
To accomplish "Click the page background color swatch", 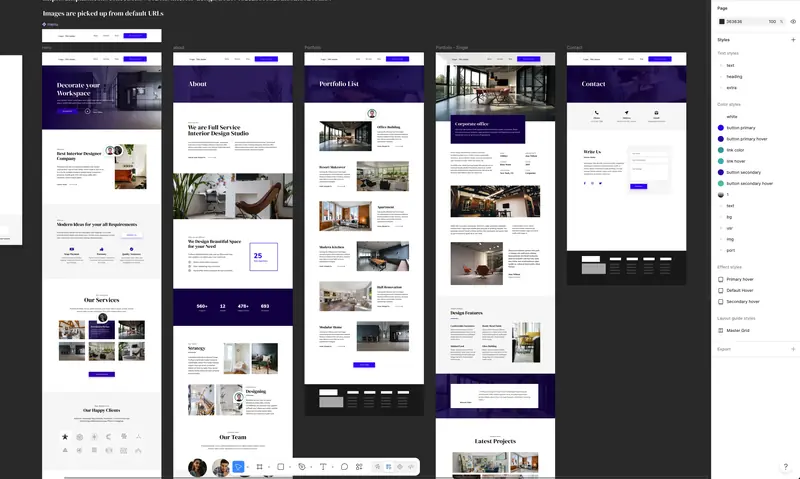I will (x=721, y=21).
